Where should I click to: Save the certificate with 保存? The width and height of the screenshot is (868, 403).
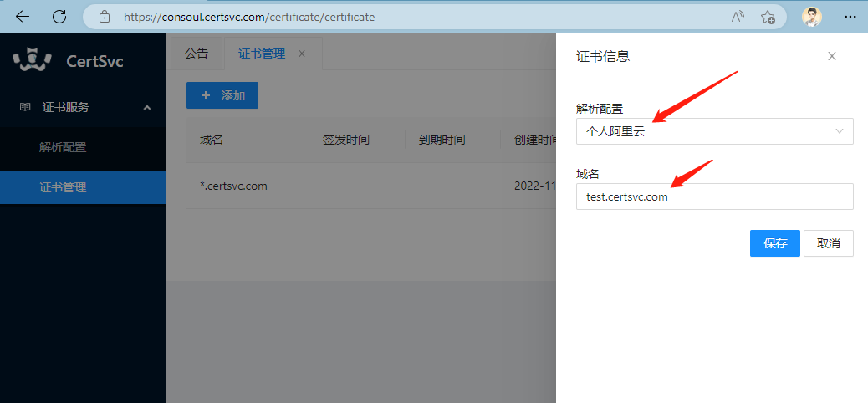click(x=775, y=243)
